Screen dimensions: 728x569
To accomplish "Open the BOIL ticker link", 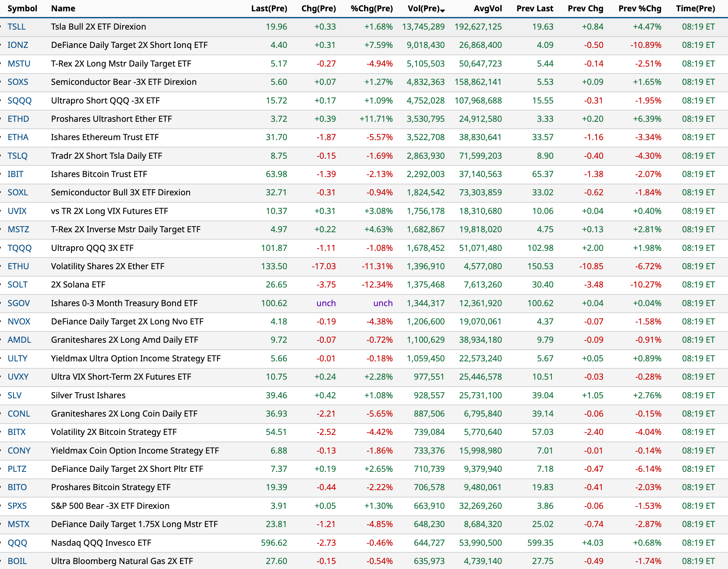I will (x=17, y=561).
